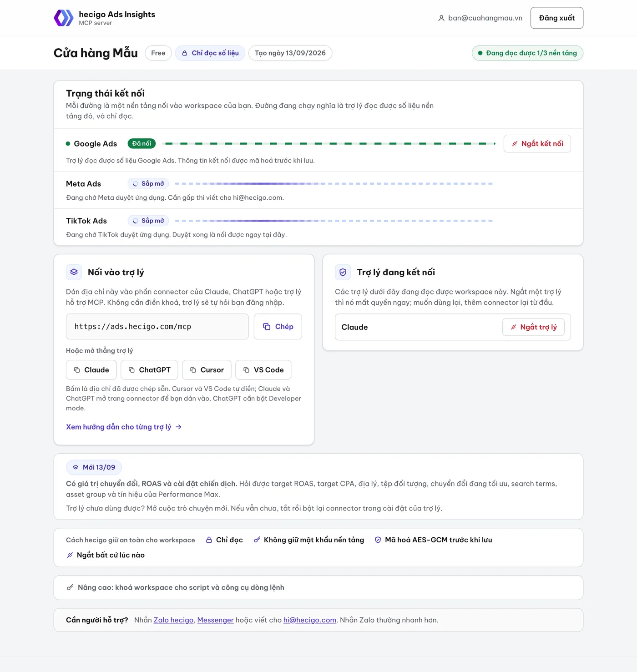Click the Đã nối status badge
The height and width of the screenshot is (672, 637).
click(x=142, y=144)
